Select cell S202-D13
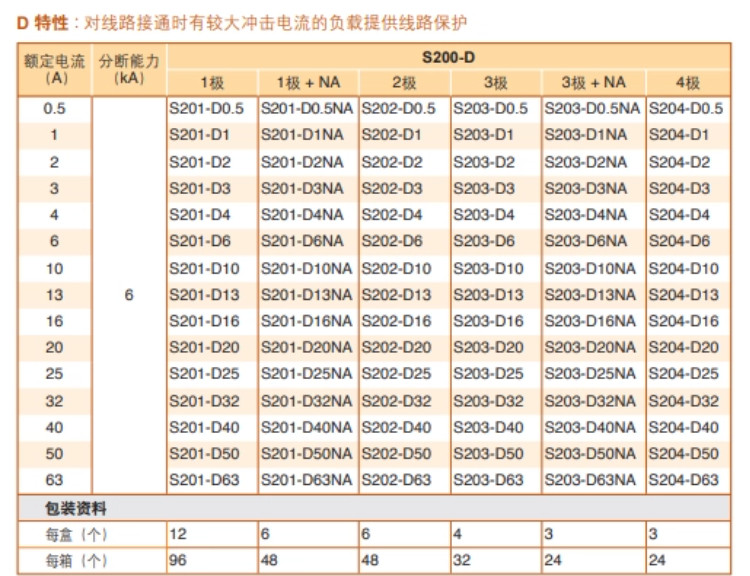 397,295
